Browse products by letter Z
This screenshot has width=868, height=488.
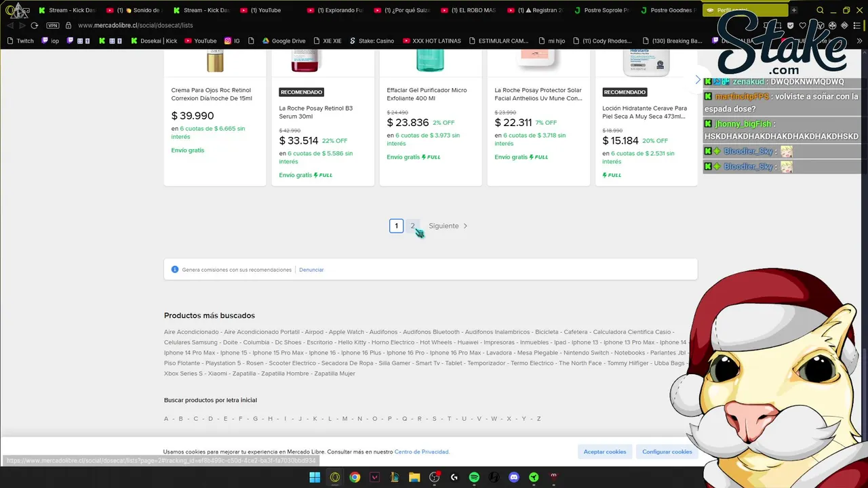(x=539, y=419)
